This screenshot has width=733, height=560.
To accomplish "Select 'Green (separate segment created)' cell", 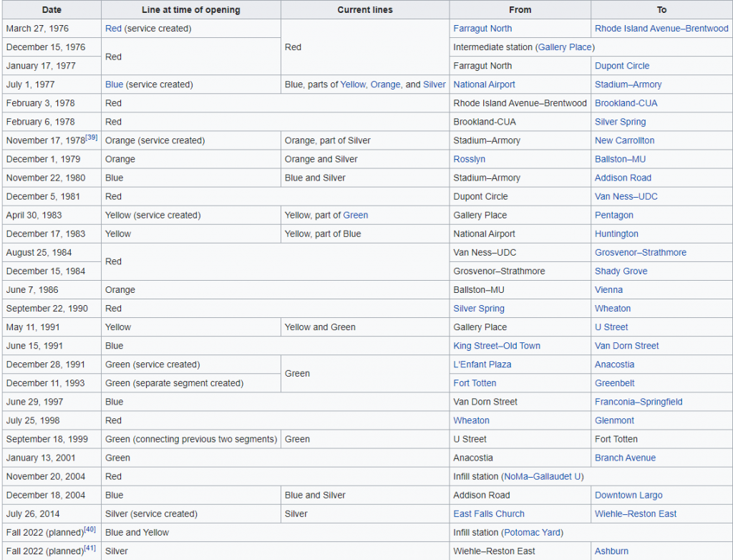I will 190,384.
